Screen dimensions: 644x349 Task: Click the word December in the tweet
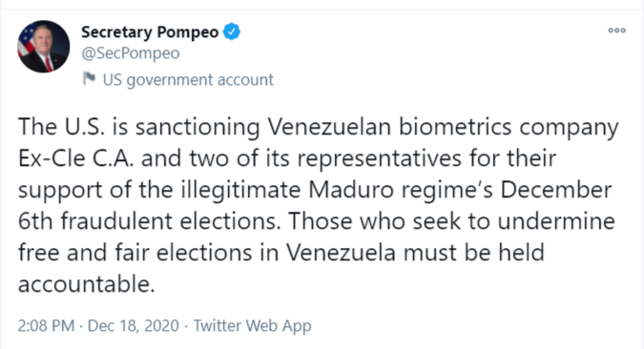click(556, 190)
